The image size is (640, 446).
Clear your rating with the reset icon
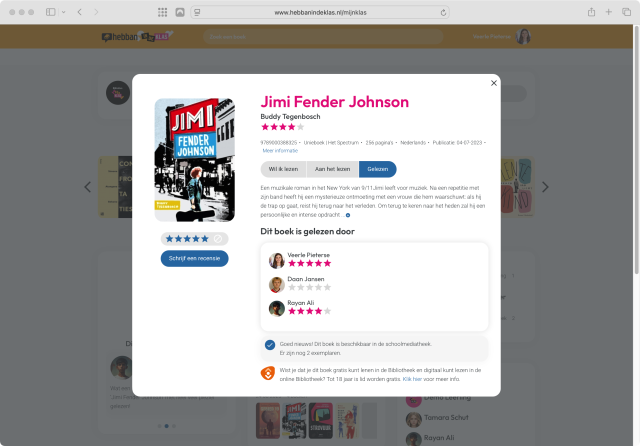[x=218, y=239]
